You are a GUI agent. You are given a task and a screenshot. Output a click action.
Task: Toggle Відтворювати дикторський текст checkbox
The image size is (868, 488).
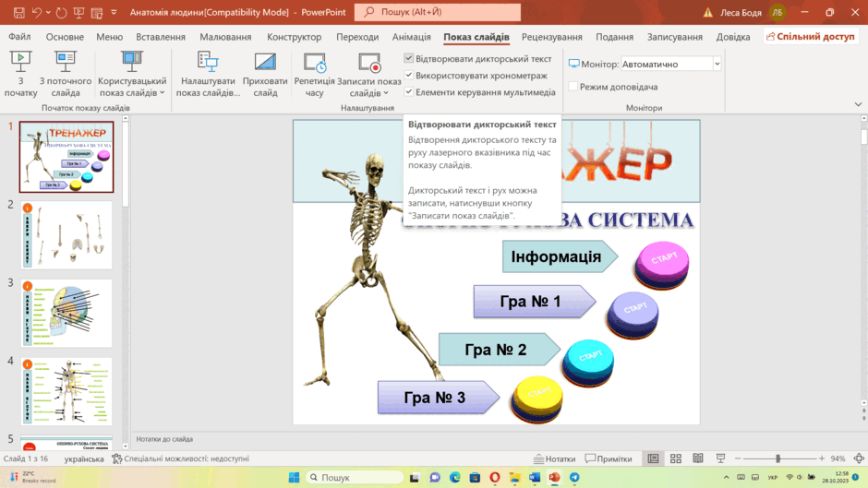pyautogui.click(x=408, y=58)
